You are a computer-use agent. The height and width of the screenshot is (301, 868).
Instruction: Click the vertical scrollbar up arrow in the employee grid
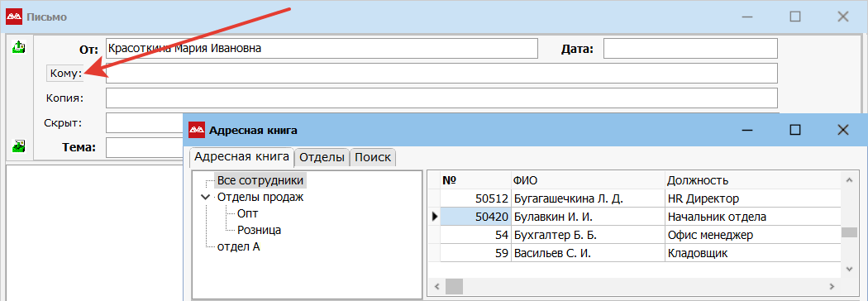click(849, 179)
